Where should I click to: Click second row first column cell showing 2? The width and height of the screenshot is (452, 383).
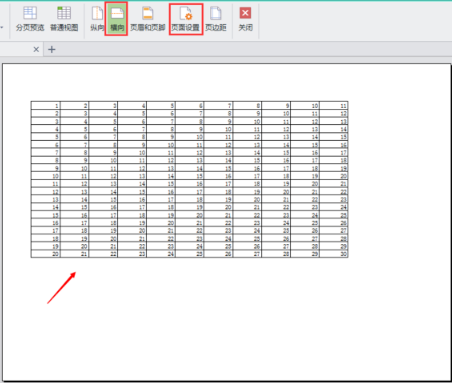[x=46, y=113]
